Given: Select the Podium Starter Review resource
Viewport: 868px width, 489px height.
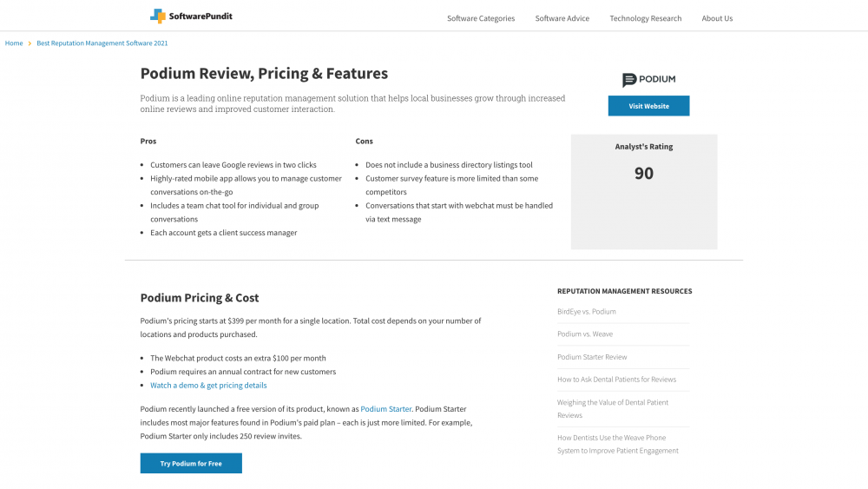Looking at the screenshot, I should point(592,357).
